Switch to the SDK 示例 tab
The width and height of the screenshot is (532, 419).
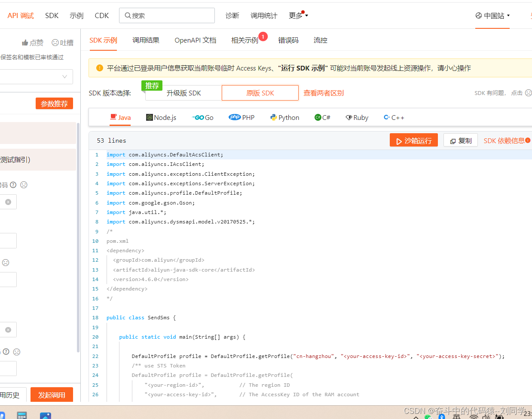(103, 40)
